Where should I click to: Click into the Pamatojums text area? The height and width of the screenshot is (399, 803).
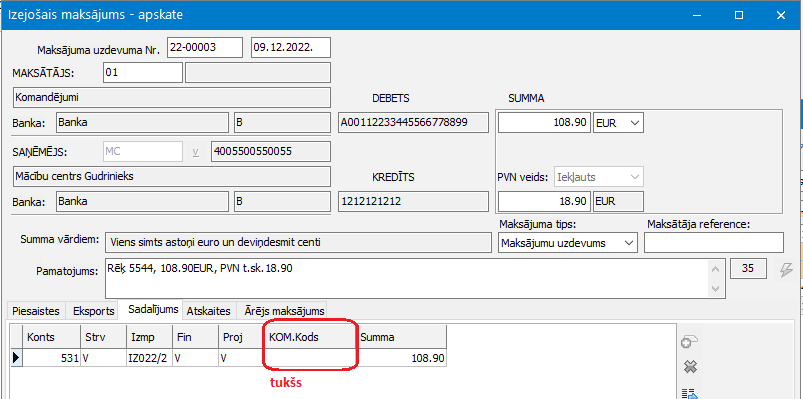407,279
